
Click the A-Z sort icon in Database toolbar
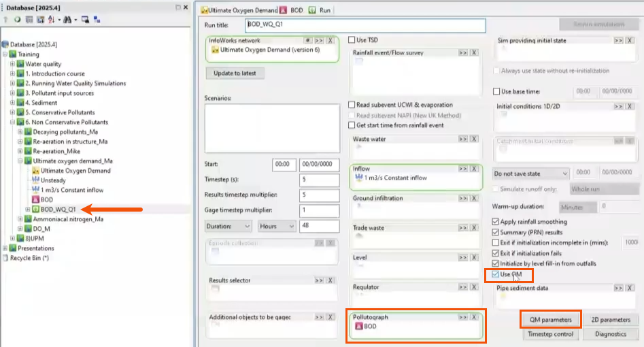[x=51, y=19]
